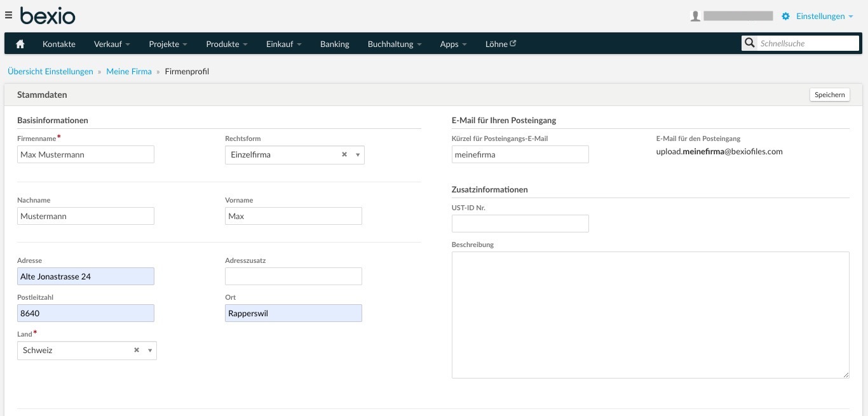868x416 pixels.
Task: Click the Basisinformationen section heading
Action: click(x=53, y=120)
